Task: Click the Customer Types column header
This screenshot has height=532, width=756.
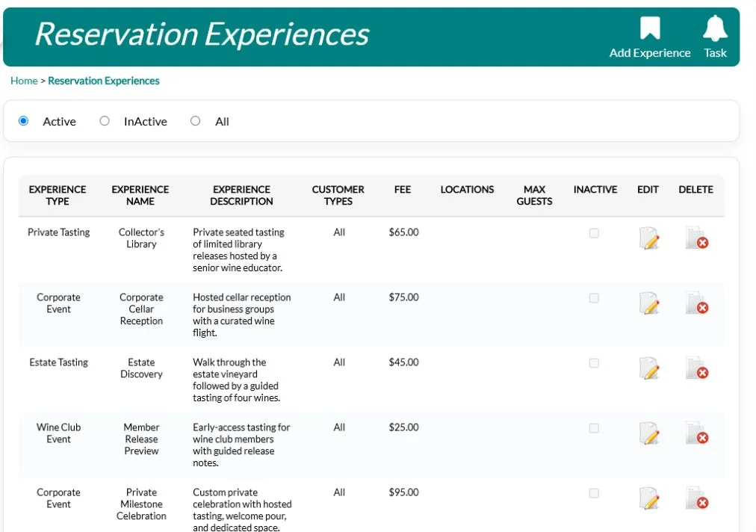Action: 338,195
